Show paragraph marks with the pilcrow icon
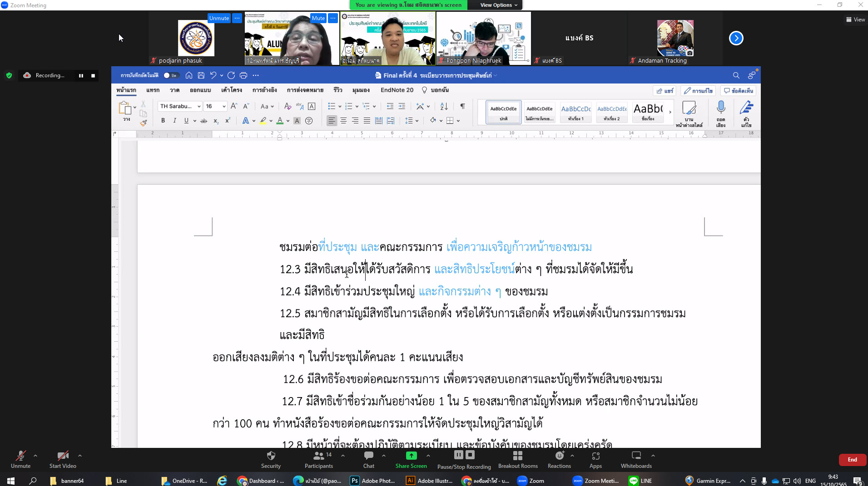This screenshot has width=868, height=486. (x=462, y=106)
